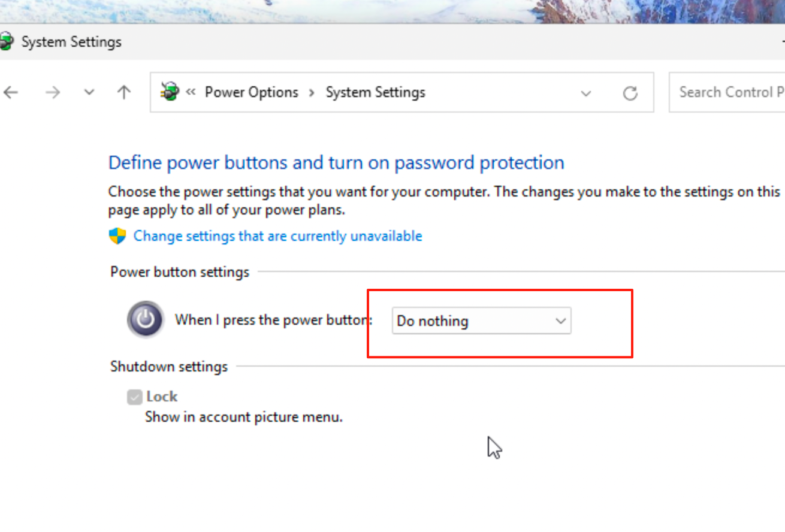Go back using the Back arrow
This screenshot has height=532, width=785.
(11, 92)
